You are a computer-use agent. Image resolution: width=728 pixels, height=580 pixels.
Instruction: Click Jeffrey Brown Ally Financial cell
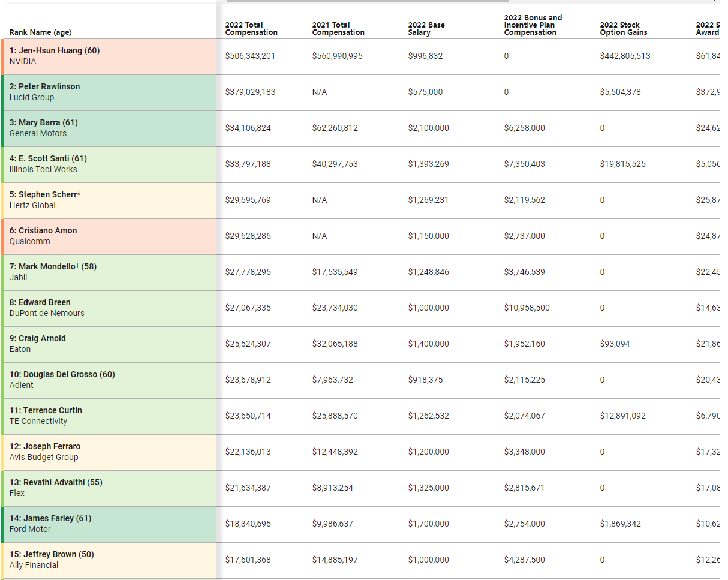[109, 560]
